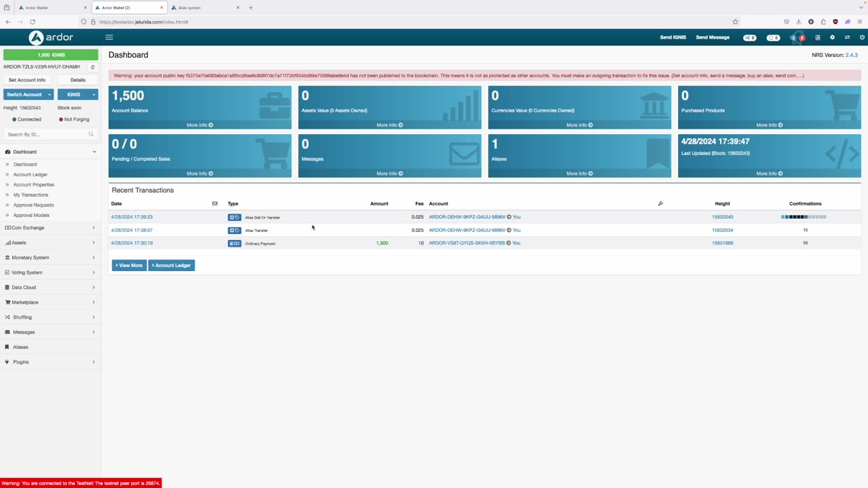Open NRS version 2.4.3 link
The image size is (868, 488).
(852, 55)
